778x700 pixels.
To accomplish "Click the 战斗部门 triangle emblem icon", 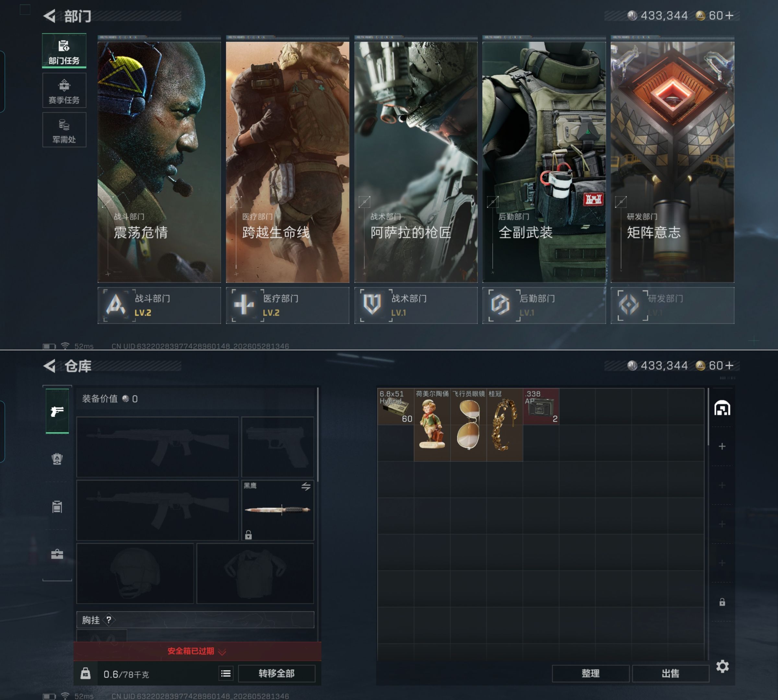I will [x=116, y=305].
